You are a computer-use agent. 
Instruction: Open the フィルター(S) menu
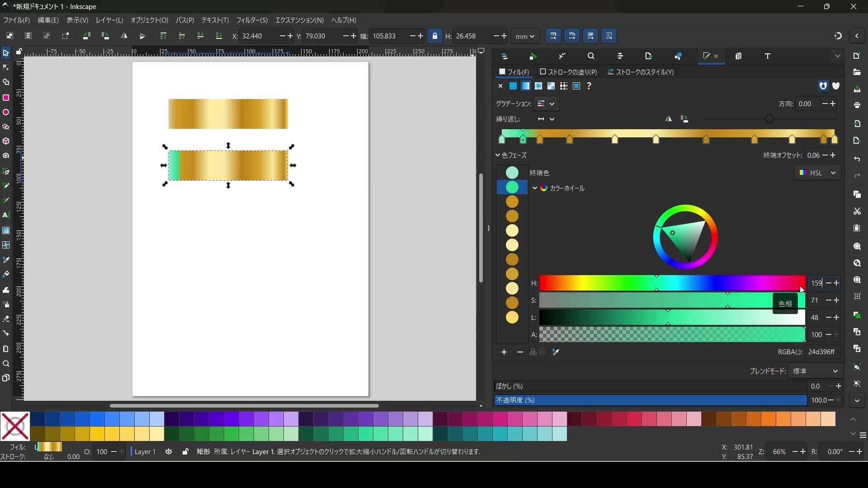pyautogui.click(x=252, y=20)
